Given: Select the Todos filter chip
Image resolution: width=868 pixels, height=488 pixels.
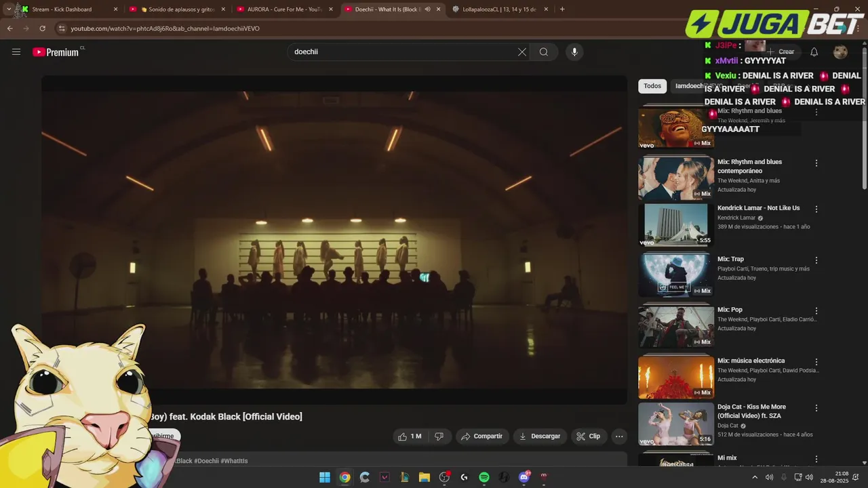Looking at the screenshot, I should (x=652, y=86).
